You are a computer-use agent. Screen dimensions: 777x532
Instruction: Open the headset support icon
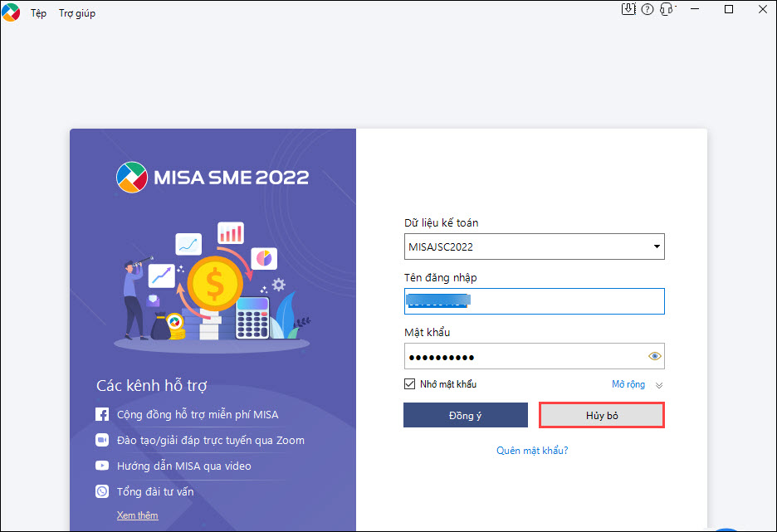click(667, 9)
